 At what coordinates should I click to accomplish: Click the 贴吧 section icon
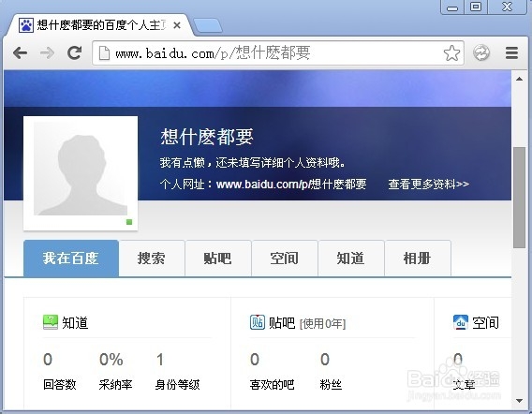258,322
